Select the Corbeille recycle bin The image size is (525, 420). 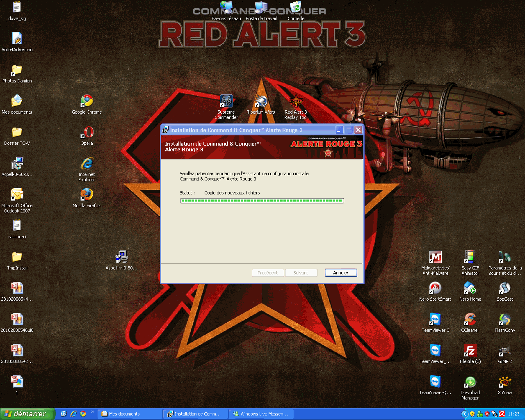click(x=296, y=11)
